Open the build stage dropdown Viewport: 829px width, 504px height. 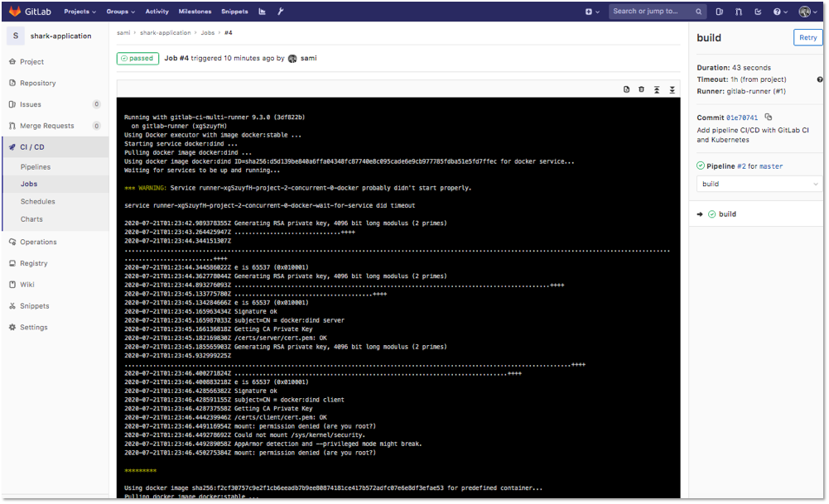[759, 184]
